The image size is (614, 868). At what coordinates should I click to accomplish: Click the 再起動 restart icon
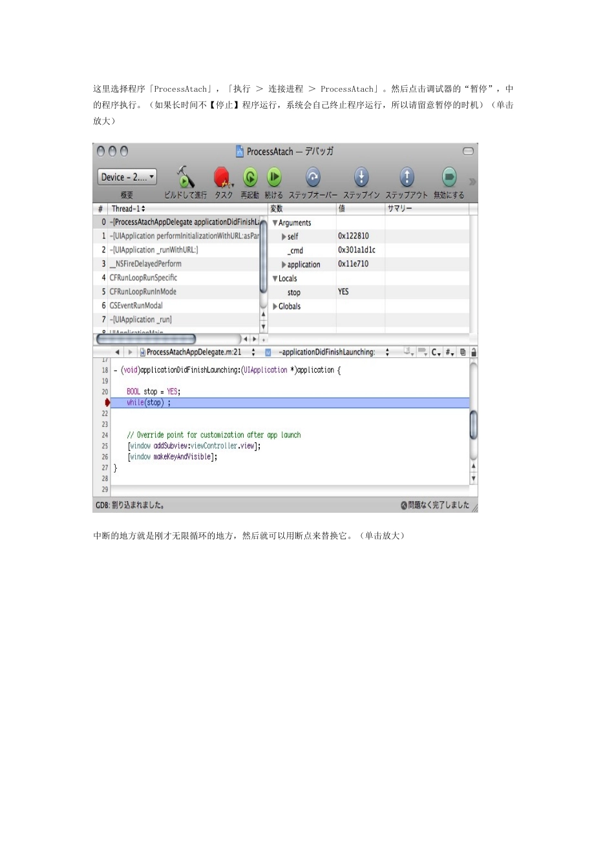[x=249, y=177]
